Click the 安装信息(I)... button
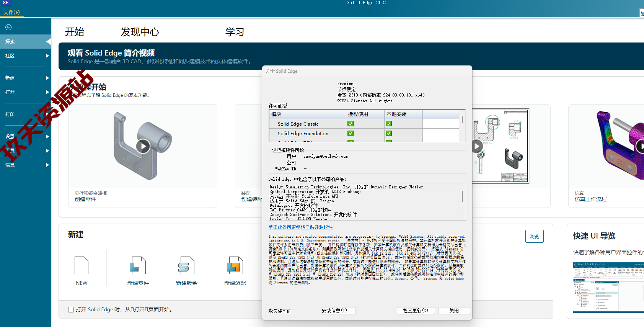This screenshot has height=327, width=644. 338,311
